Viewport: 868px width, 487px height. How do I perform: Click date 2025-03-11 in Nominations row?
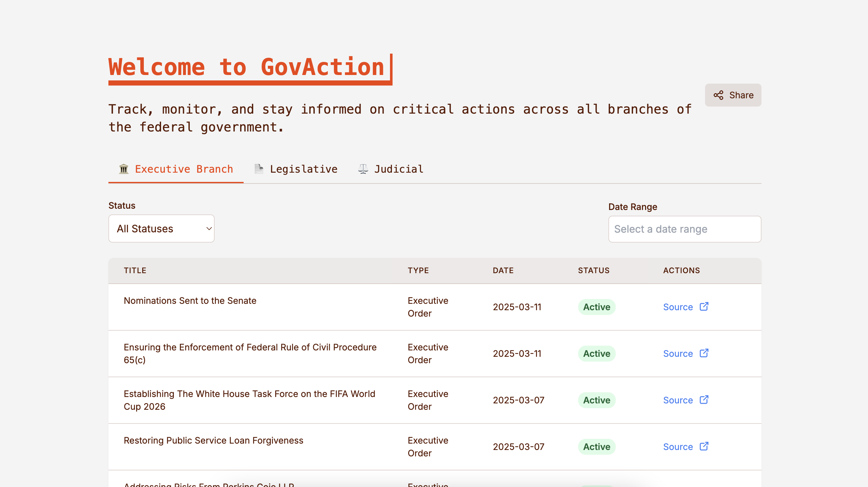[517, 307]
